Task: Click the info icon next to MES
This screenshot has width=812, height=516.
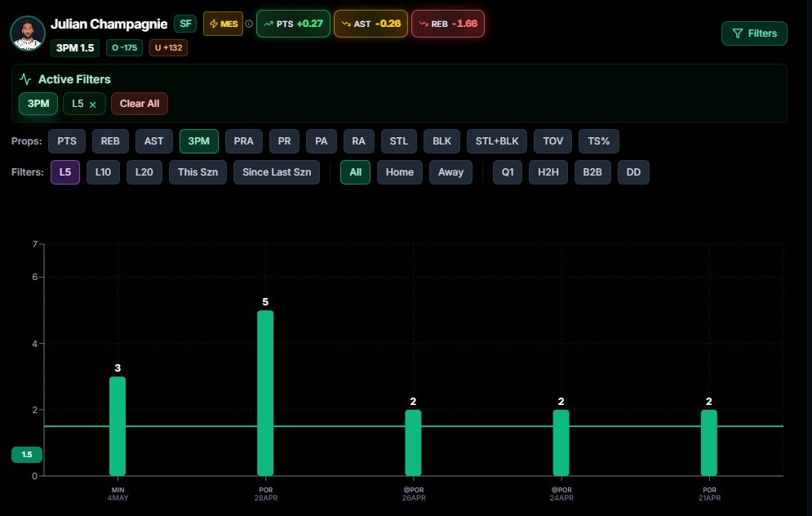Action: [x=249, y=24]
